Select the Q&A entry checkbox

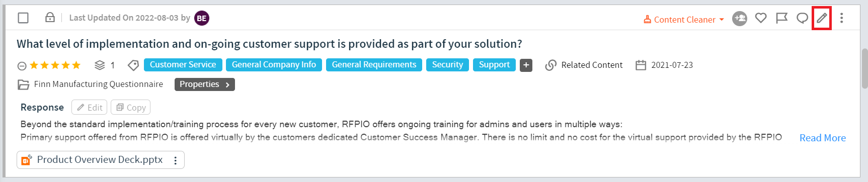click(x=23, y=18)
